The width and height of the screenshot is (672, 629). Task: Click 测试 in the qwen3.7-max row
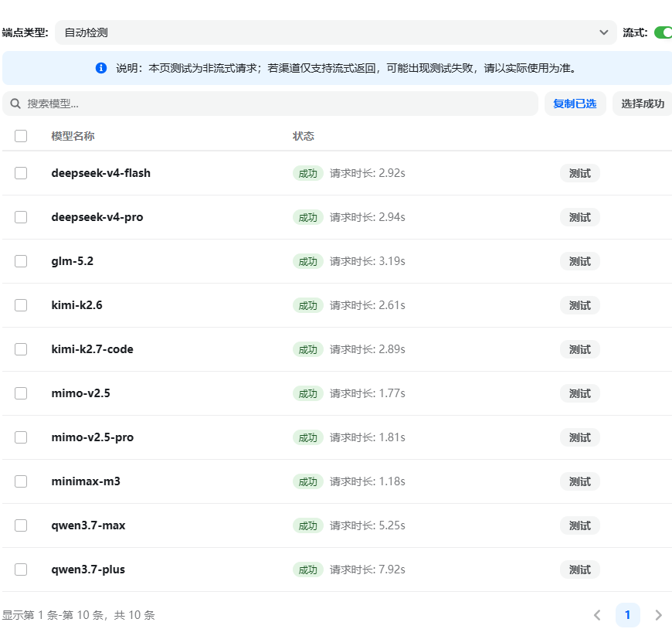click(580, 525)
